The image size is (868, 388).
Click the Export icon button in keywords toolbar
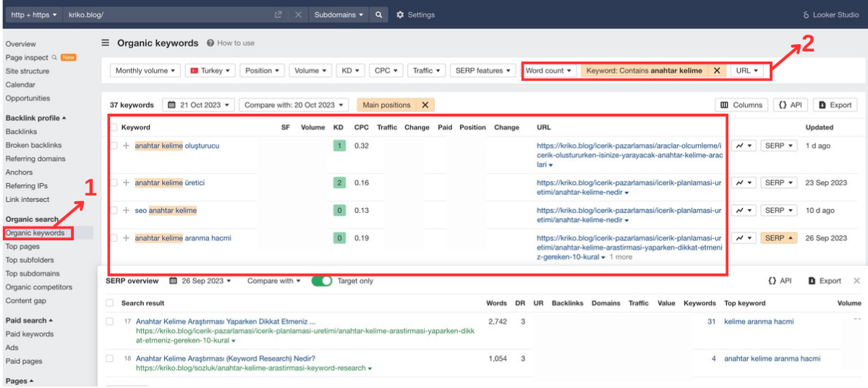835,105
